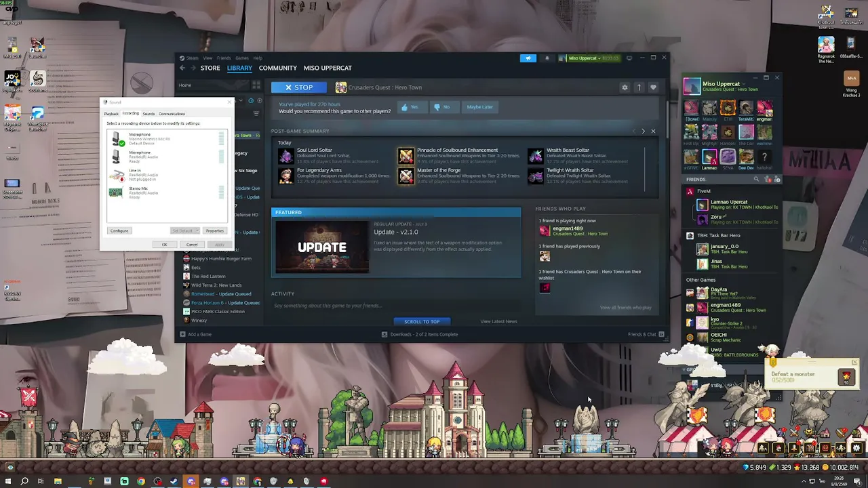
Task: Search friends with magnifier icon
Action: pyautogui.click(x=756, y=180)
